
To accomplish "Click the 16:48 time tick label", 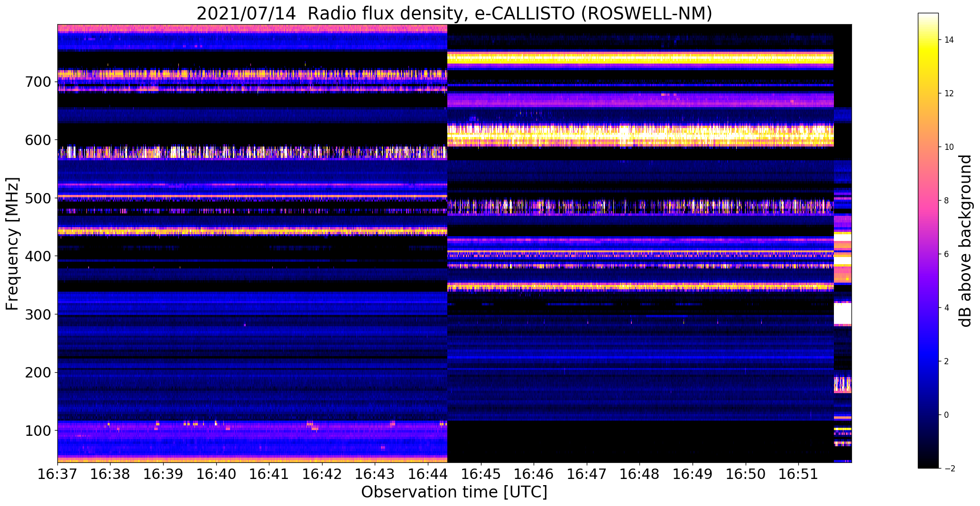I will tap(639, 474).
